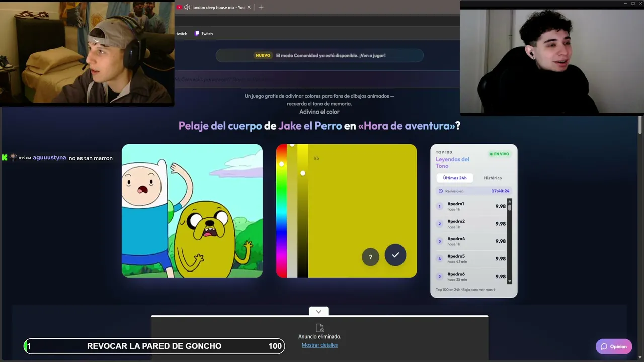Click the Top 100 en 24h footer text
This screenshot has height=362, width=644.
tap(465, 290)
